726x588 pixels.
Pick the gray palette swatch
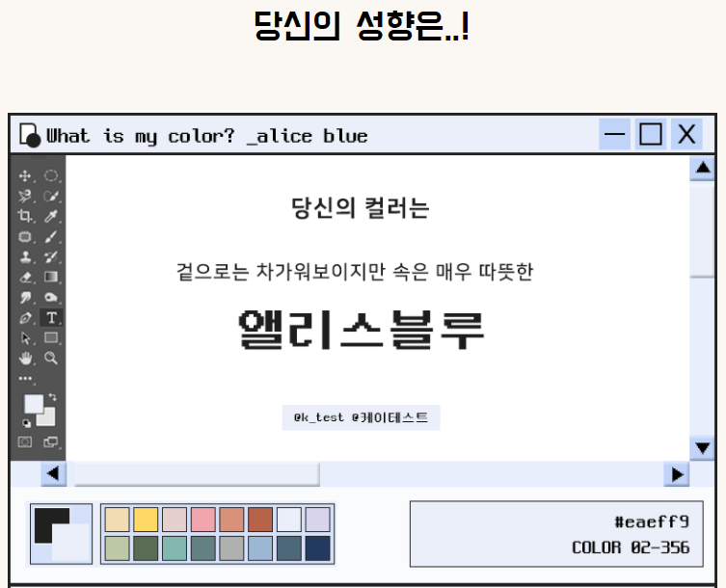(232, 548)
